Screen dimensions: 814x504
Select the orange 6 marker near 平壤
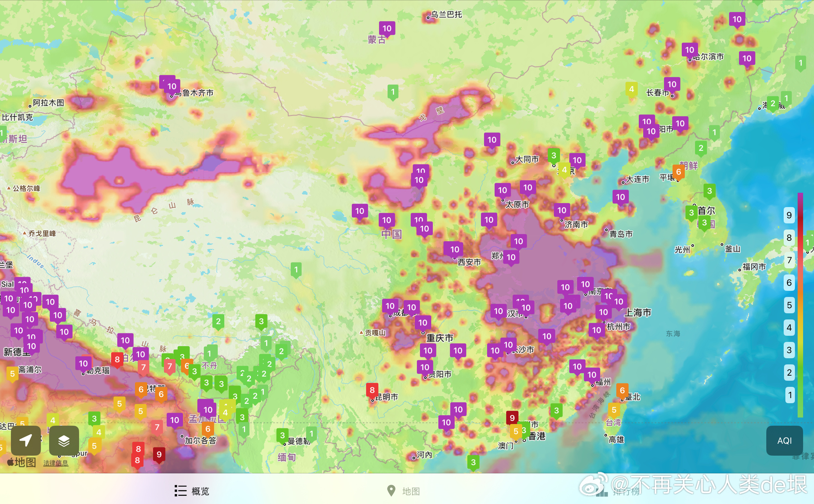point(678,172)
